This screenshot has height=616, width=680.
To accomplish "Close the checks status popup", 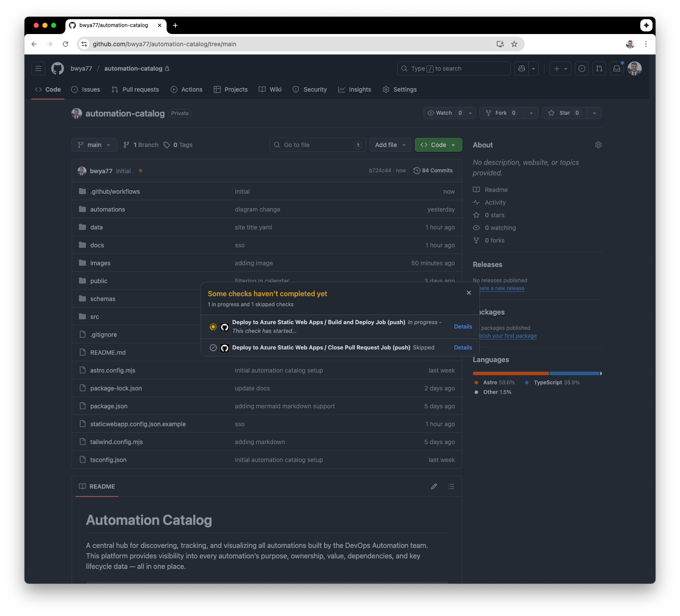I will point(469,293).
